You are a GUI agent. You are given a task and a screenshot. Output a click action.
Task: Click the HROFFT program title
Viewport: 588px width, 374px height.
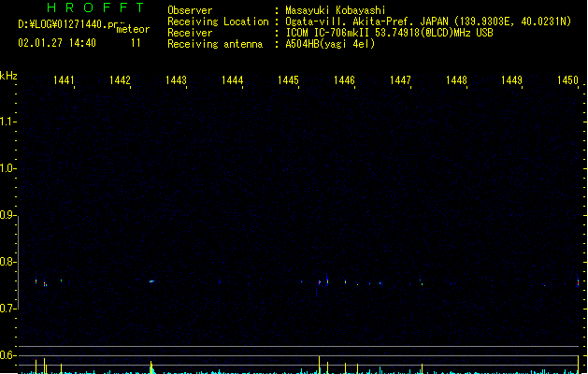[x=95, y=7]
